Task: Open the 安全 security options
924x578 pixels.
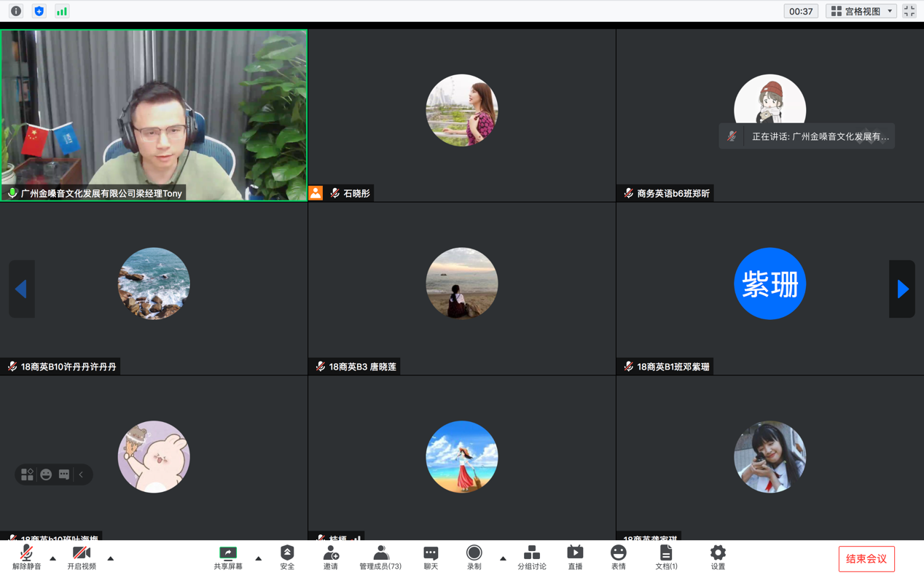Action: click(x=287, y=558)
